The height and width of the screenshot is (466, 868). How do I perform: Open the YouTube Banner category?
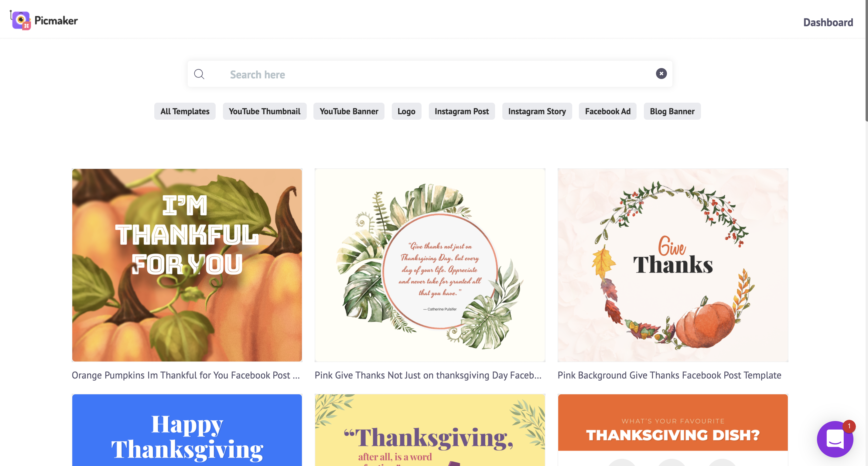(x=348, y=111)
